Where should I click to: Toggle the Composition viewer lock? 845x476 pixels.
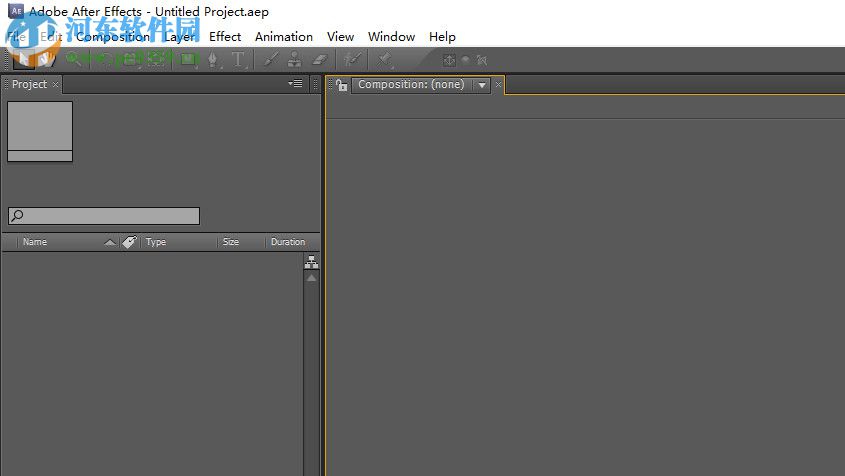pos(341,85)
